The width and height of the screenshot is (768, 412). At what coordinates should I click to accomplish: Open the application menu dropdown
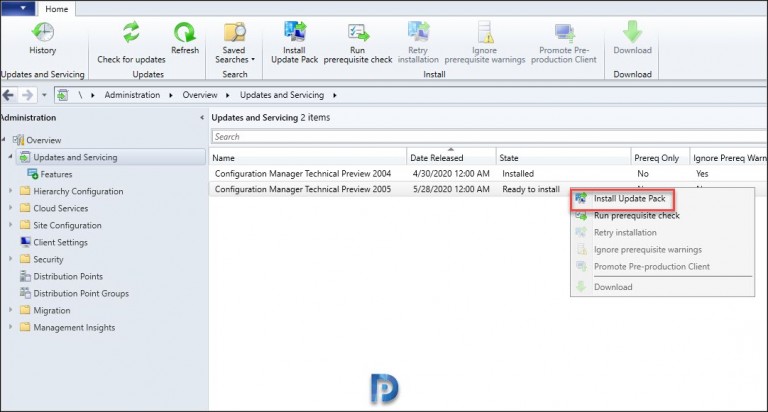coord(18,8)
